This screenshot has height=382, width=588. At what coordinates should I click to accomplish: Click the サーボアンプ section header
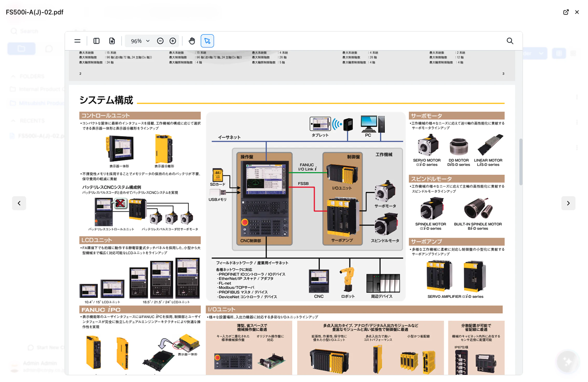click(x=457, y=242)
